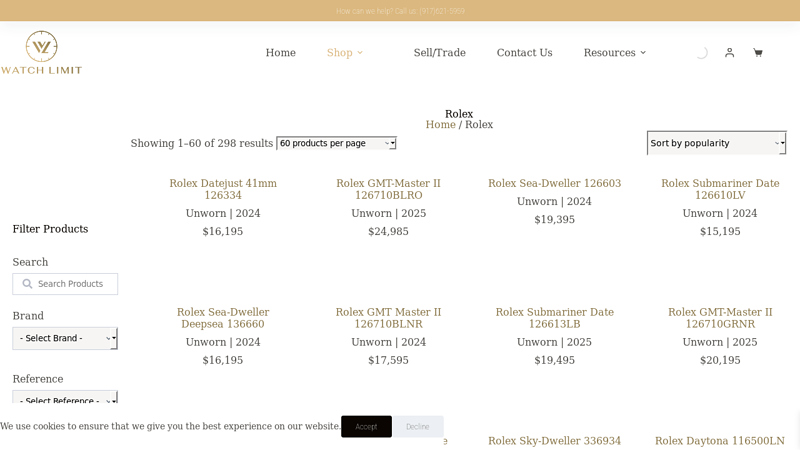
Task: Decline the cookie notice
Action: (417, 427)
